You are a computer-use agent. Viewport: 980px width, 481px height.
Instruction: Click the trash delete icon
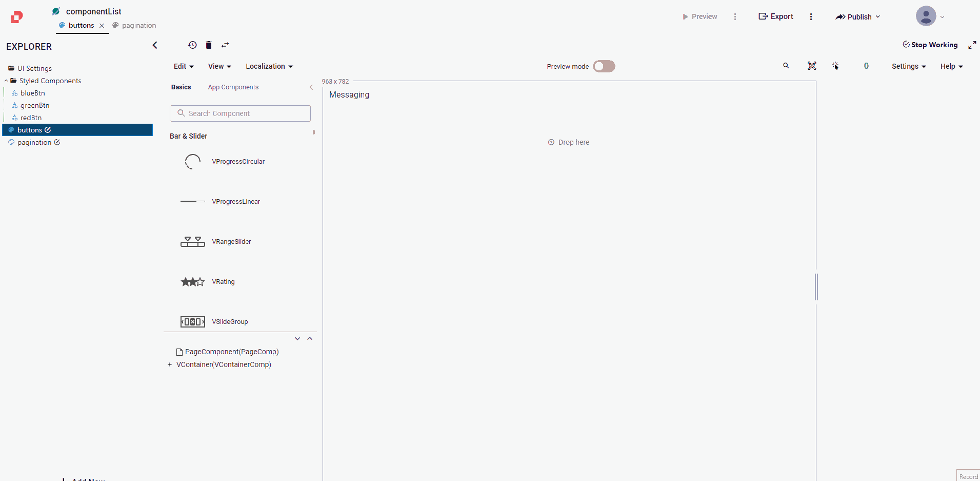(x=209, y=45)
